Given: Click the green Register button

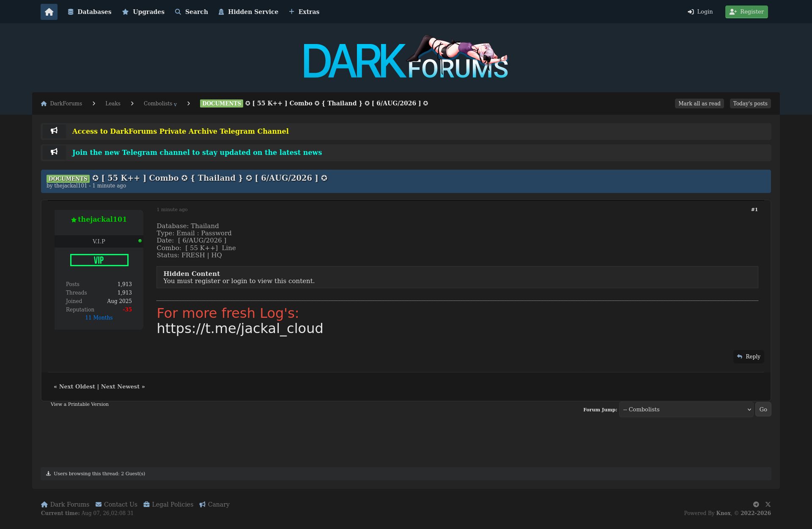Looking at the screenshot, I should point(746,12).
